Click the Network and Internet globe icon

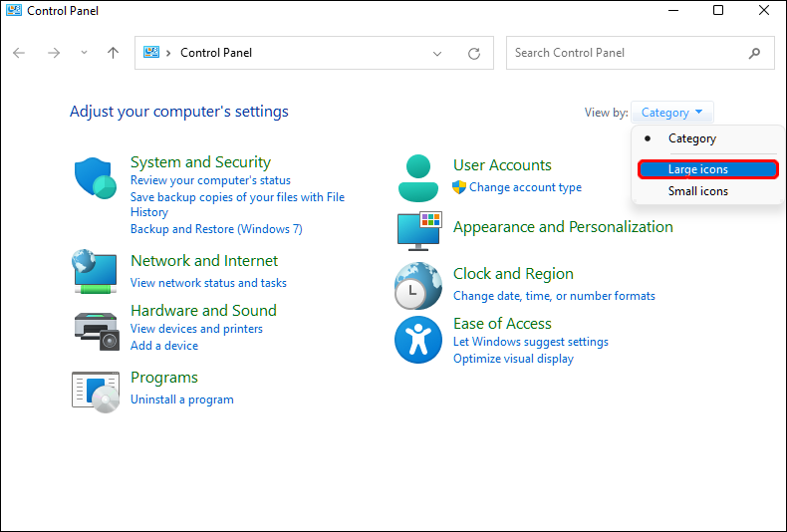coord(96,271)
